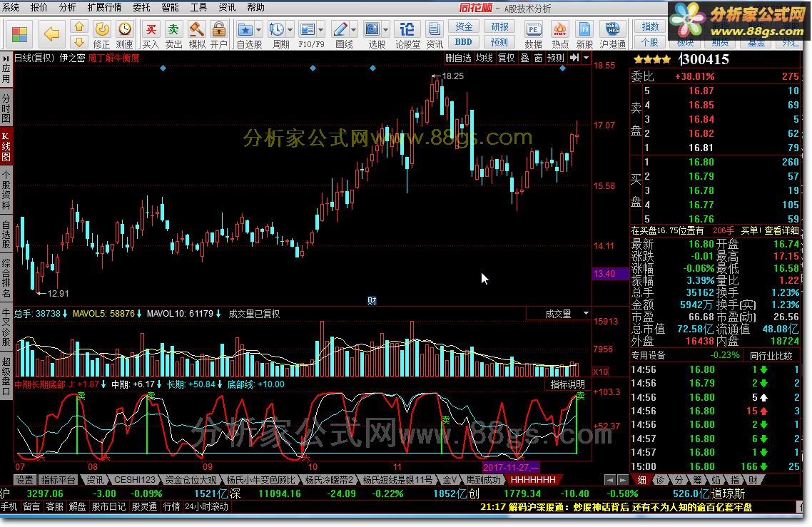The width and height of the screenshot is (812, 527).
Task: Click the 资金 button
Action: pos(464,26)
